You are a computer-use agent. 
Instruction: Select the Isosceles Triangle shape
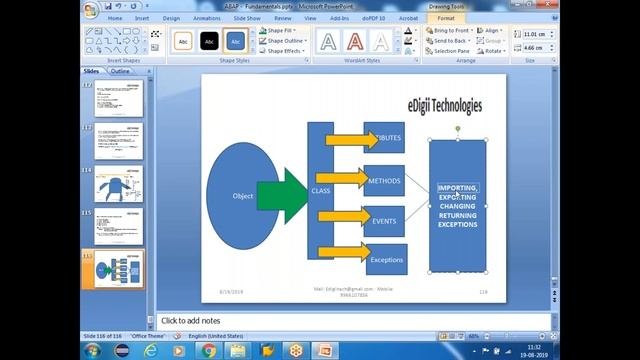click(98, 41)
